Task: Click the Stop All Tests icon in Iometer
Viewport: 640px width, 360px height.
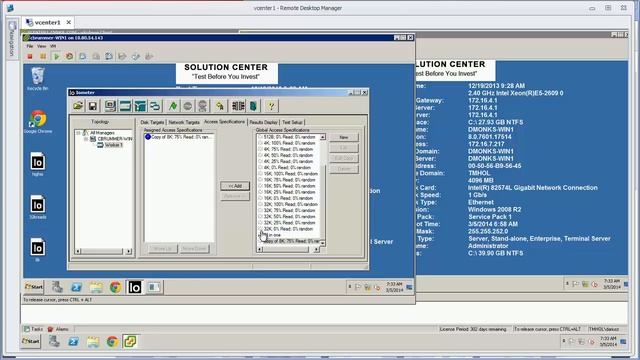Action: point(202,106)
